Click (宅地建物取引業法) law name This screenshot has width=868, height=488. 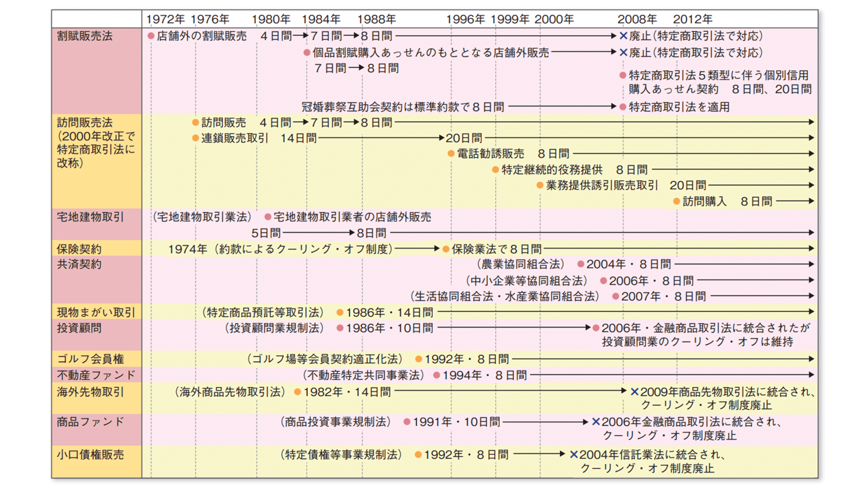(x=201, y=217)
